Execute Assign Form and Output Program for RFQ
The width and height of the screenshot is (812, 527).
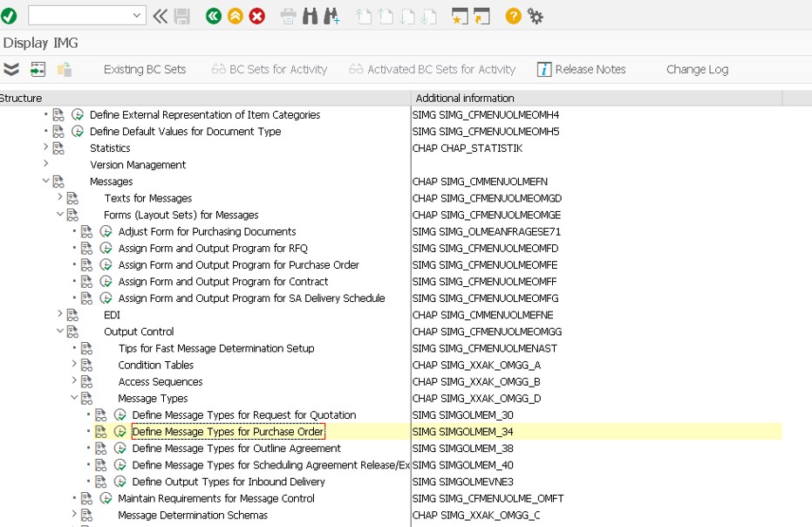[x=106, y=248]
